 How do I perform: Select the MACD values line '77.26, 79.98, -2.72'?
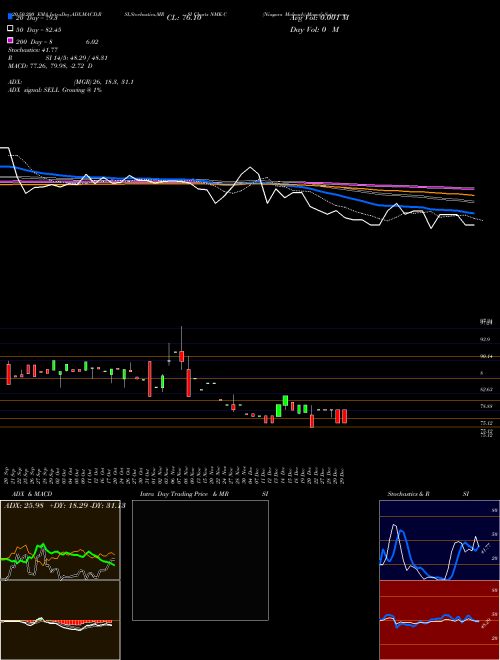coord(59,66)
